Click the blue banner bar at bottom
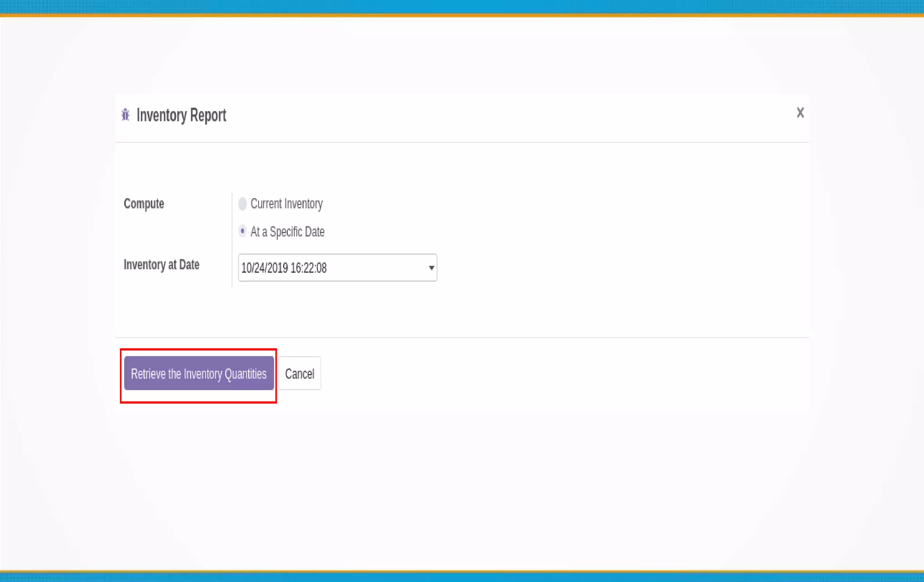 tap(462, 577)
